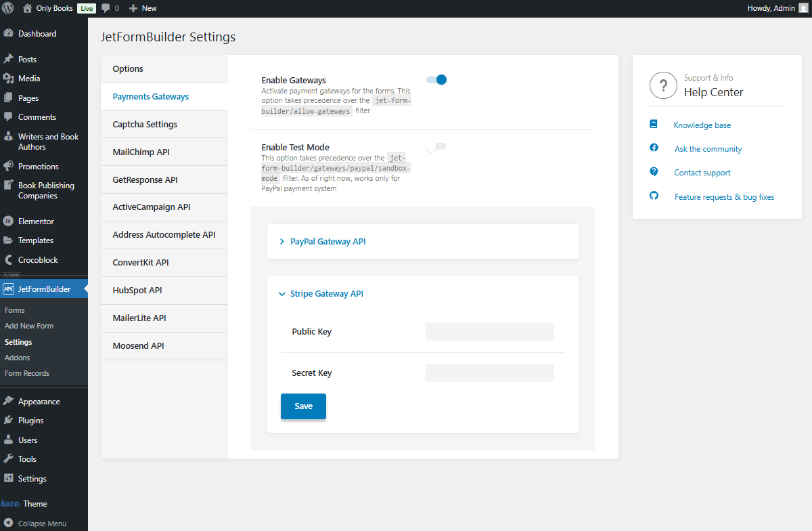Click the Comments speech bubble icon
Image resolution: width=812 pixels, height=531 pixels.
[x=9, y=116]
